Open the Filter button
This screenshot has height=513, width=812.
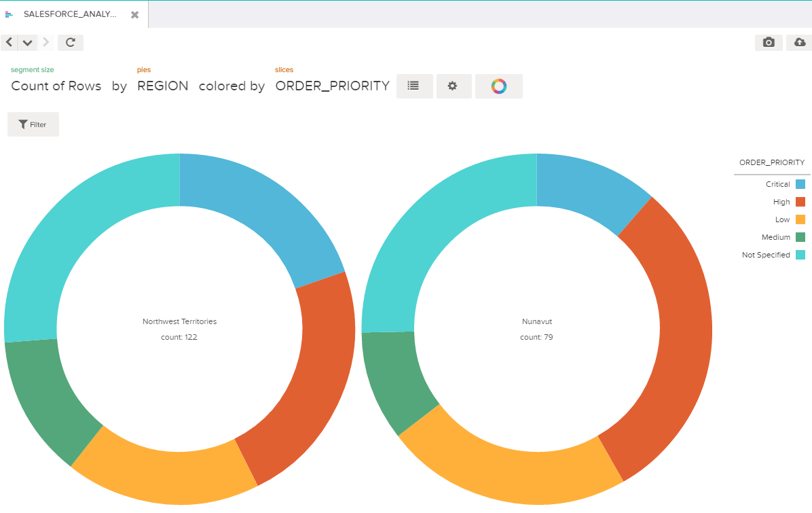click(x=33, y=124)
